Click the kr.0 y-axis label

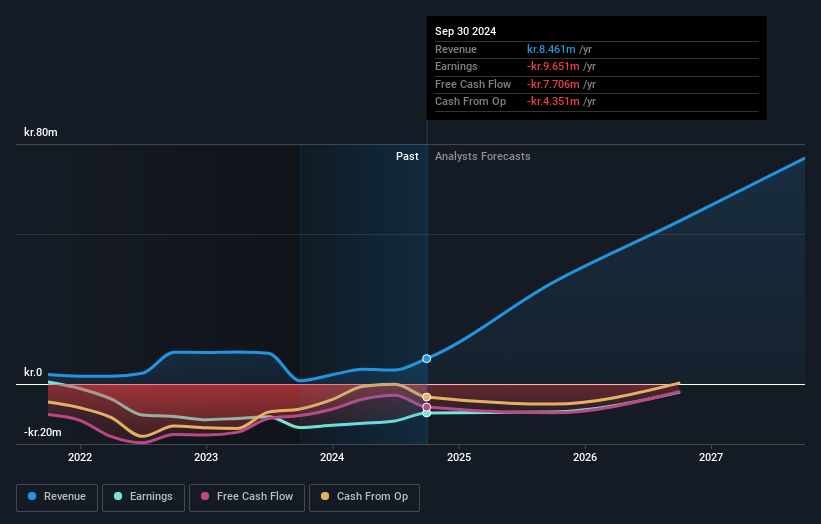pyautogui.click(x=33, y=373)
